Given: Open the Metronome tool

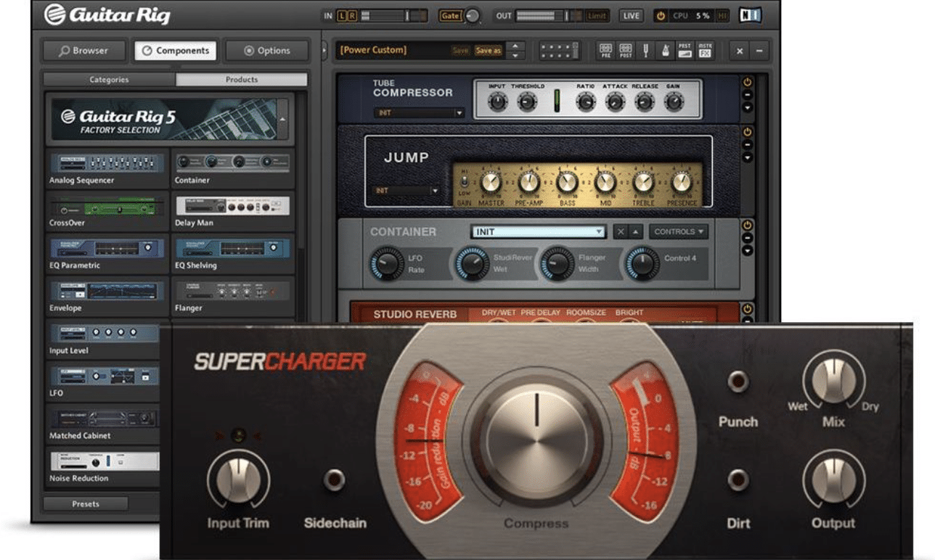Looking at the screenshot, I should point(664,50).
